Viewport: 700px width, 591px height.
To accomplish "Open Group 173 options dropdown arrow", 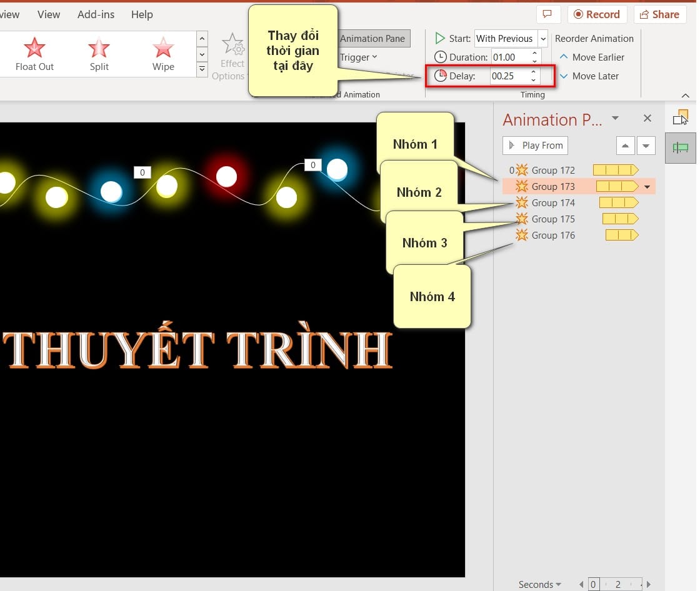I will [647, 187].
